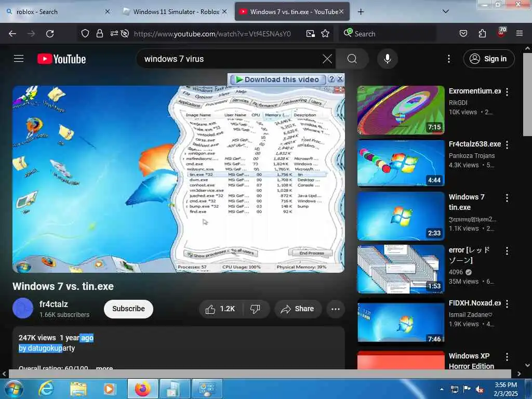Subscribe to the fr4ctalz channel
532x399 pixels.
tap(129, 309)
